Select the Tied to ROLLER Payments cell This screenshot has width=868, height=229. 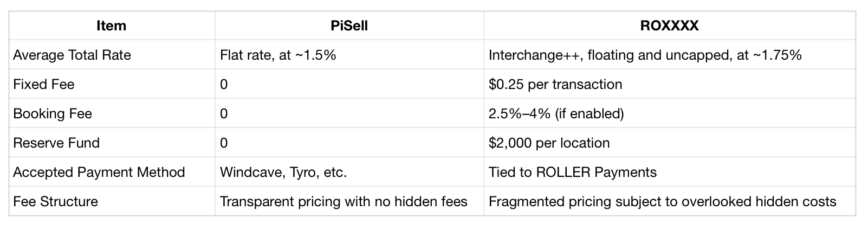pyautogui.click(x=669, y=172)
